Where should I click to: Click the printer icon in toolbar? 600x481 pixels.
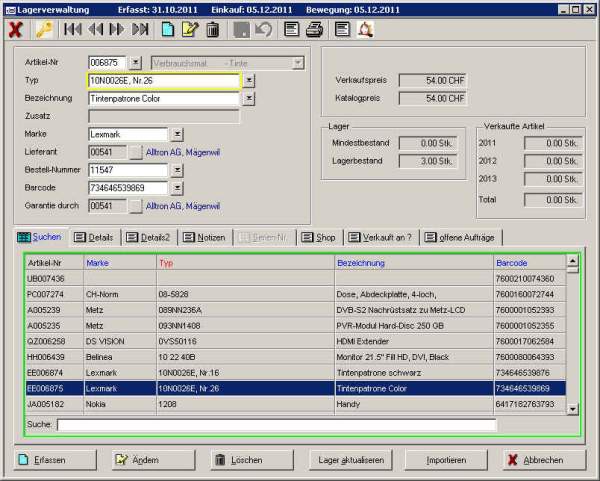click(x=314, y=29)
